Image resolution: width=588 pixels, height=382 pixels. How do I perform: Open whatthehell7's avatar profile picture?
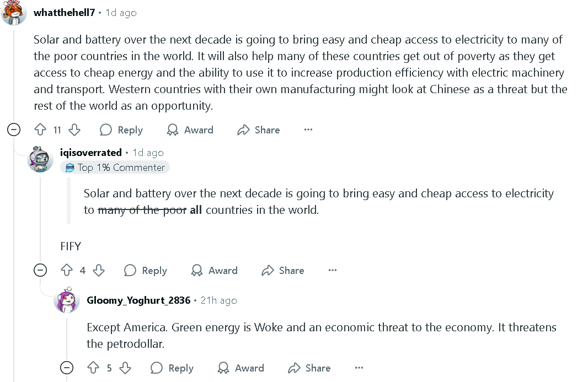14,13
